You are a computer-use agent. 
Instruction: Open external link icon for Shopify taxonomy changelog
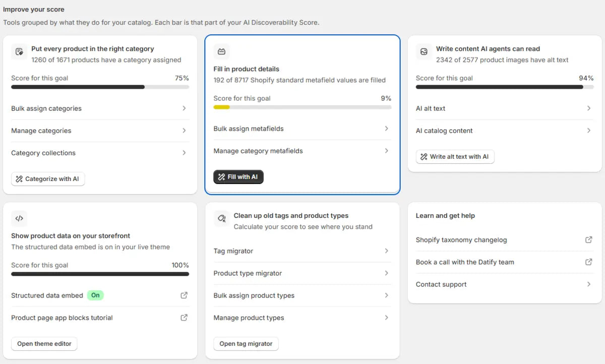coord(588,240)
